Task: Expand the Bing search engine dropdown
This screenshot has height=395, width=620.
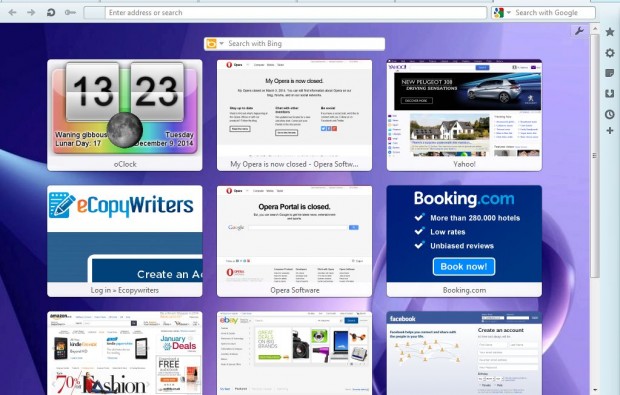Action: tap(222, 43)
